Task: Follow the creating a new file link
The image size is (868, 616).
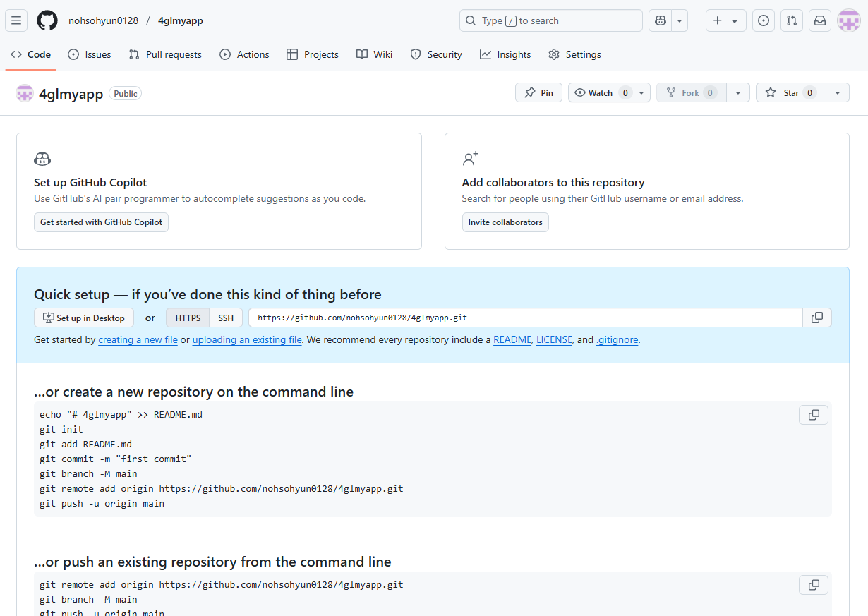Action: pyautogui.click(x=138, y=339)
